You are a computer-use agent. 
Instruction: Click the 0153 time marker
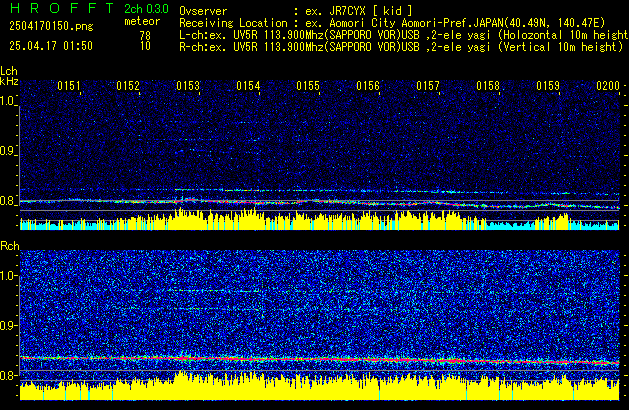coord(188,86)
